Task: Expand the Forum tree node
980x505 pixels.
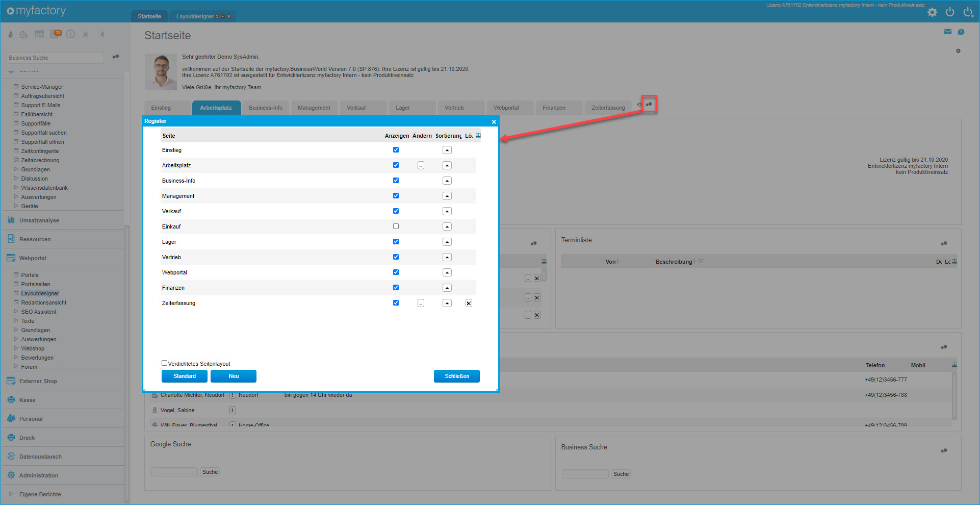Action: (x=16, y=367)
